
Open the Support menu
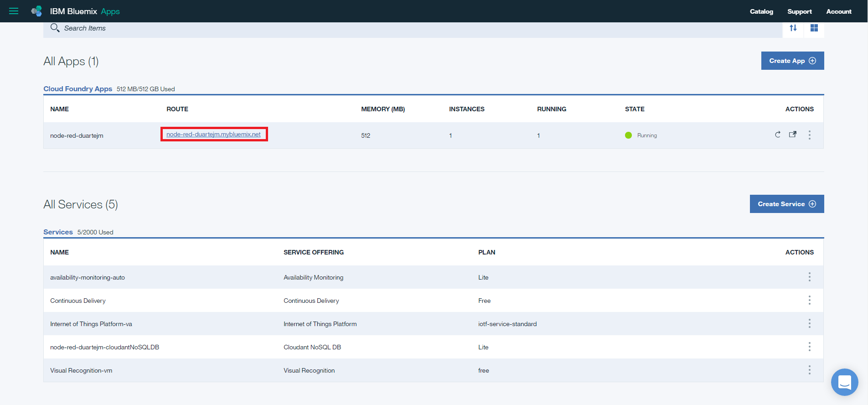tap(800, 11)
